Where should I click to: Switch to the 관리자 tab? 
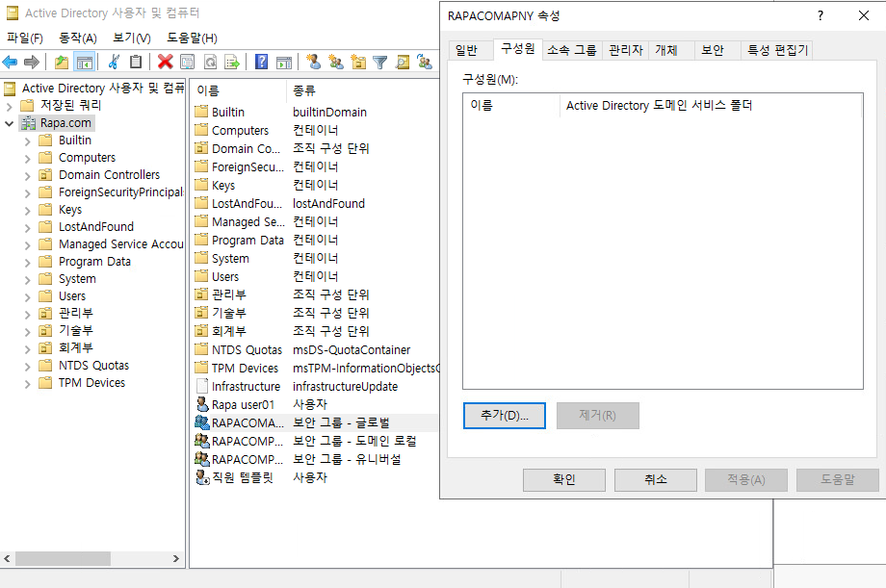(626, 50)
